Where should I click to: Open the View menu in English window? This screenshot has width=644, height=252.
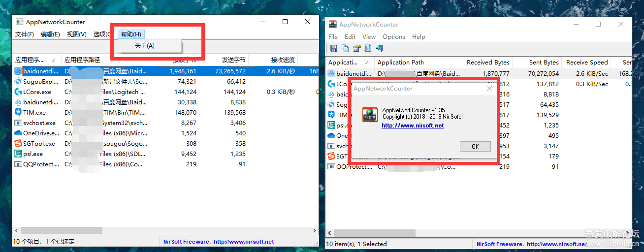pos(369,36)
